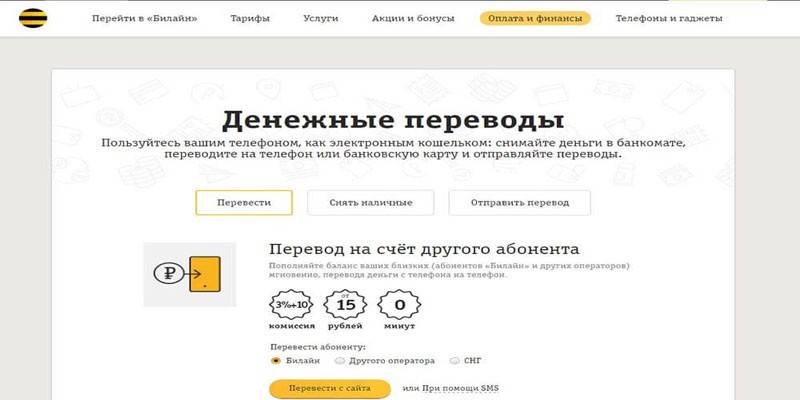
Task: Select the Билайн radio button
Action: 276,360
